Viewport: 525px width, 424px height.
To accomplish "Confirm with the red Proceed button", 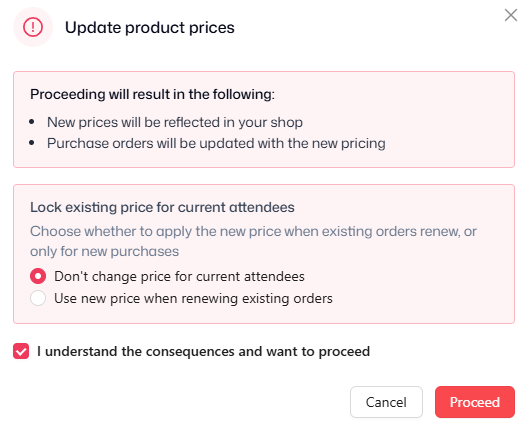I will (474, 402).
